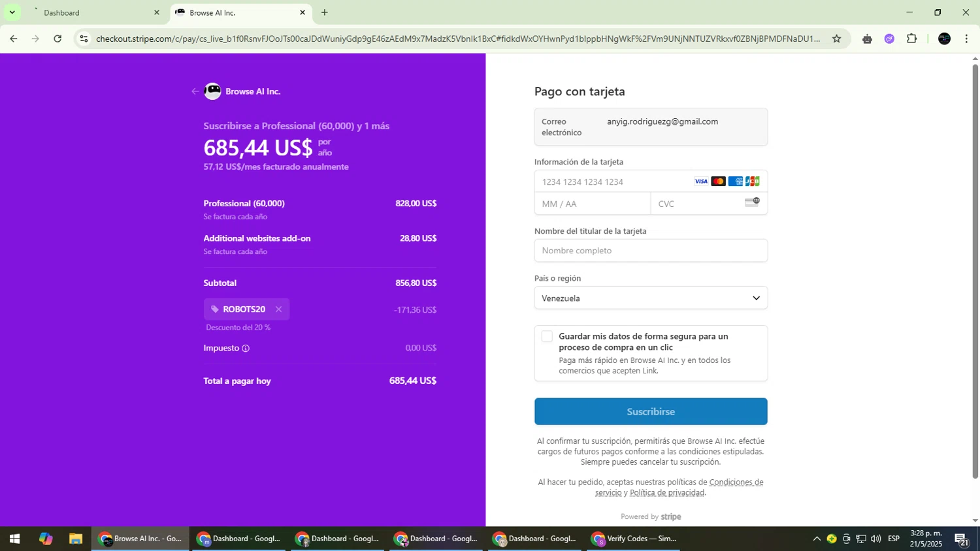Click the checkout.stripe.com address bar

coord(457,39)
